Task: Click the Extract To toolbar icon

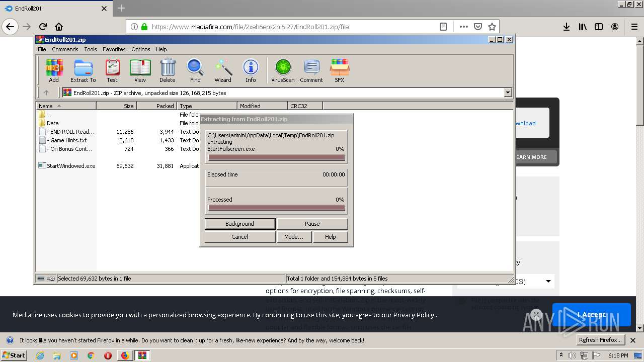Action: pos(83,70)
